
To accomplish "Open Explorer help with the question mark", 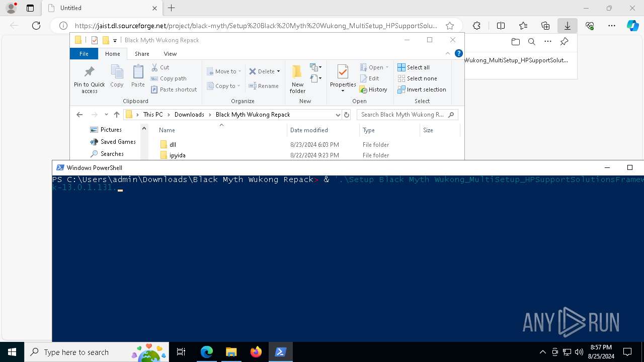I will point(458,53).
